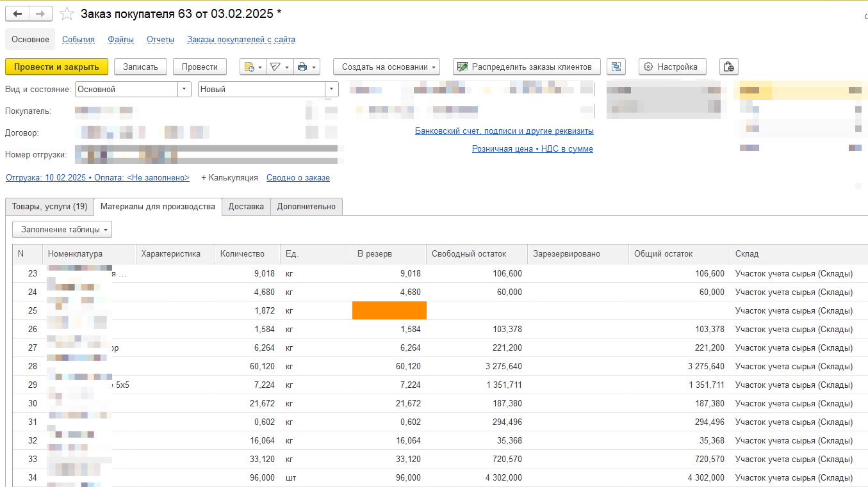Click the structure icon left of Настройка
The image size is (868, 487).
[x=616, y=67]
